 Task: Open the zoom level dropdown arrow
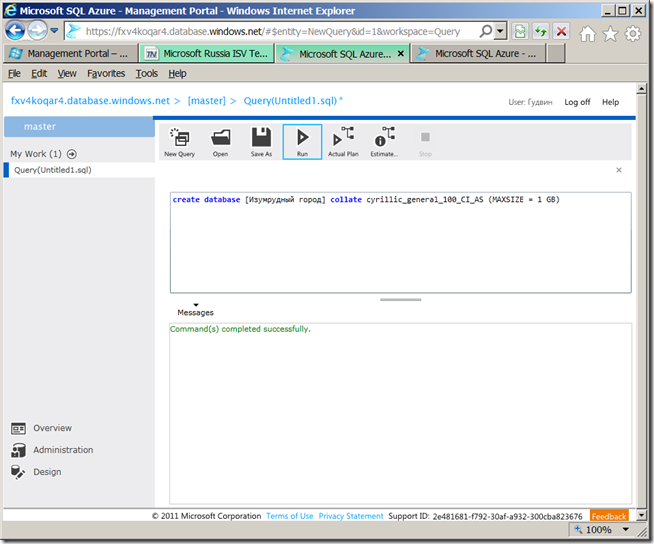tap(626, 529)
